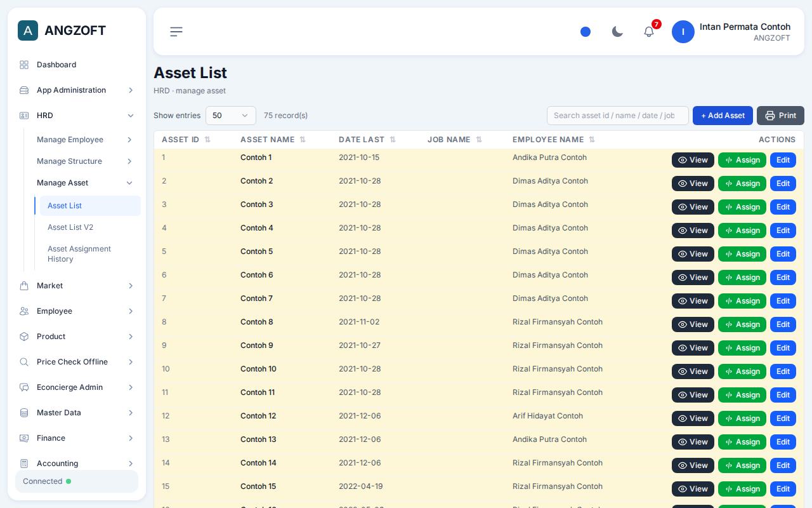Click the hamburger menu icon
812x508 pixels.
pos(176,32)
